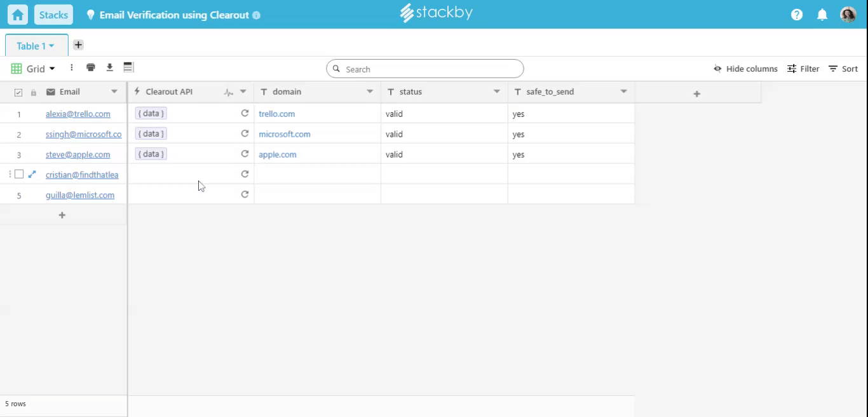Viewport: 868px width, 417px height.
Task: Switch to the Table 1 tab
Action: [x=36, y=46]
